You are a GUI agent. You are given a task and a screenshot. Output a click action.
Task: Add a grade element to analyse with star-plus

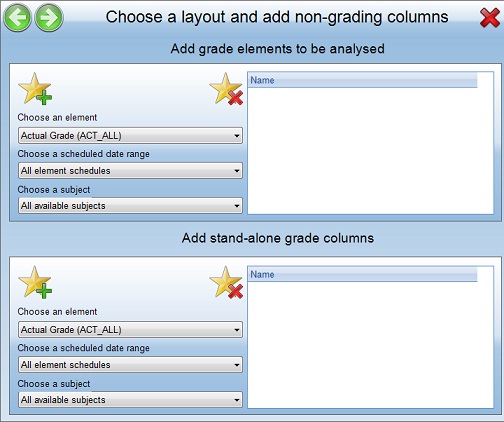tap(35, 89)
